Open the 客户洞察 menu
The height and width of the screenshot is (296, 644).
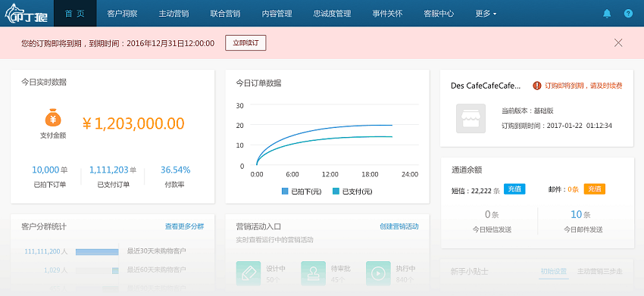122,14
